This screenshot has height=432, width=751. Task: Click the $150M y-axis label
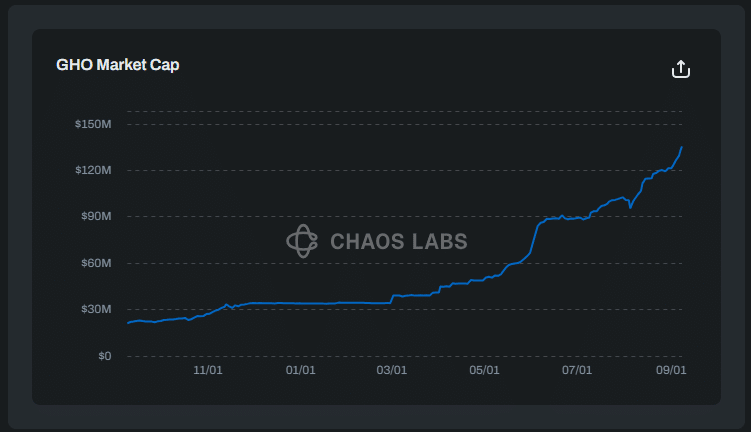click(x=93, y=124)
